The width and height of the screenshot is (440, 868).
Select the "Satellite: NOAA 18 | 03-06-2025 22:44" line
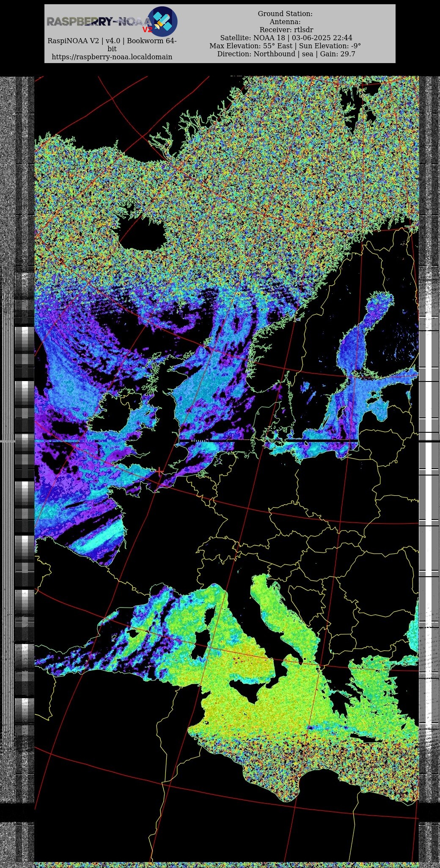pos(286,38)
